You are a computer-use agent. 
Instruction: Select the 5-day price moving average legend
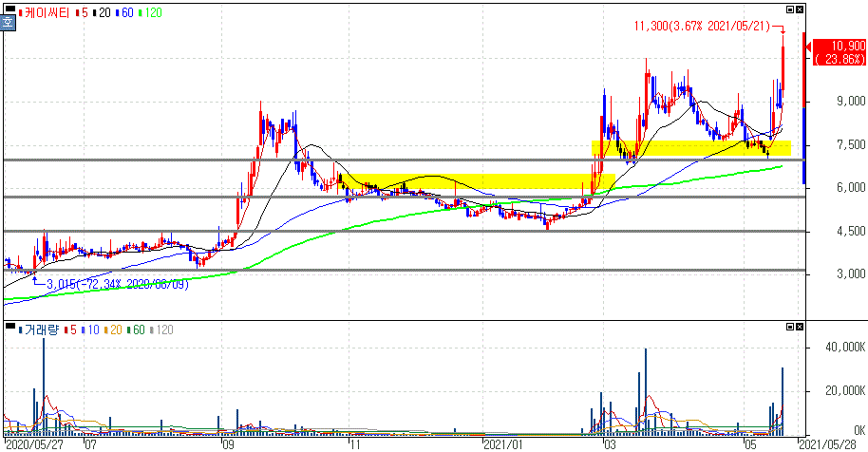click(x=82, y=12)
